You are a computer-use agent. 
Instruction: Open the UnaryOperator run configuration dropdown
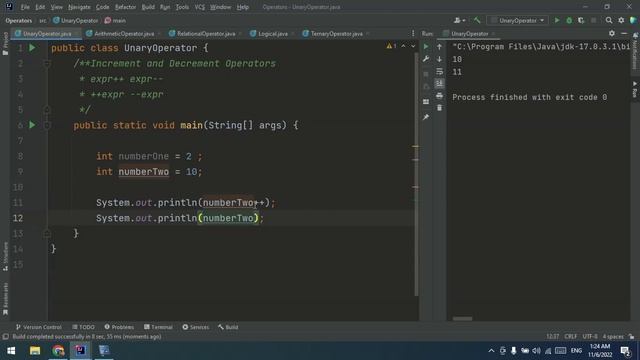[518, 20]
